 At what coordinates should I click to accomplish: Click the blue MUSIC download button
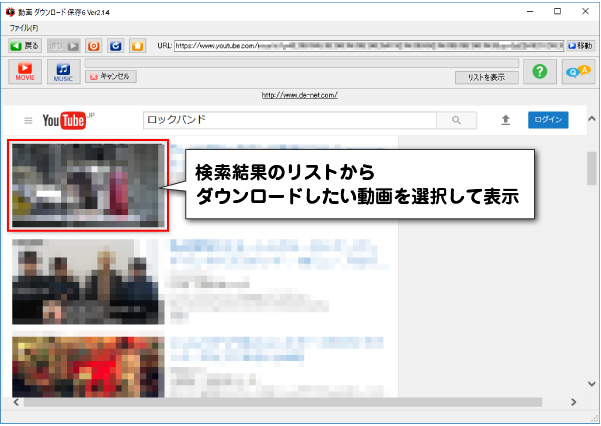pos(64,71)
